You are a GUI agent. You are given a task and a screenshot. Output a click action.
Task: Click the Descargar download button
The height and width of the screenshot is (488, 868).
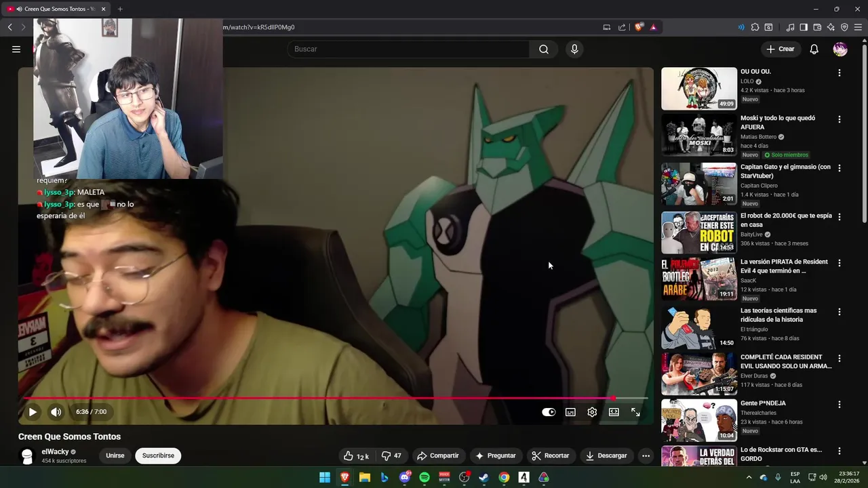click(x=607, y=455)
